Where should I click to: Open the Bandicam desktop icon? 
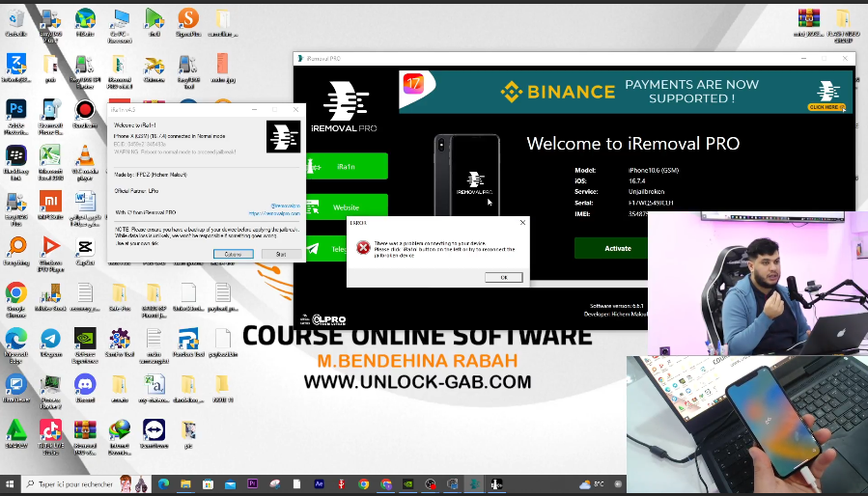tap(85, 114)
